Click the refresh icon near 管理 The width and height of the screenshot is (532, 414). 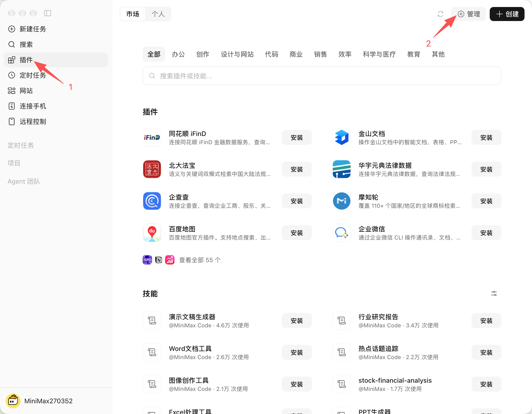tap(440, 14)
